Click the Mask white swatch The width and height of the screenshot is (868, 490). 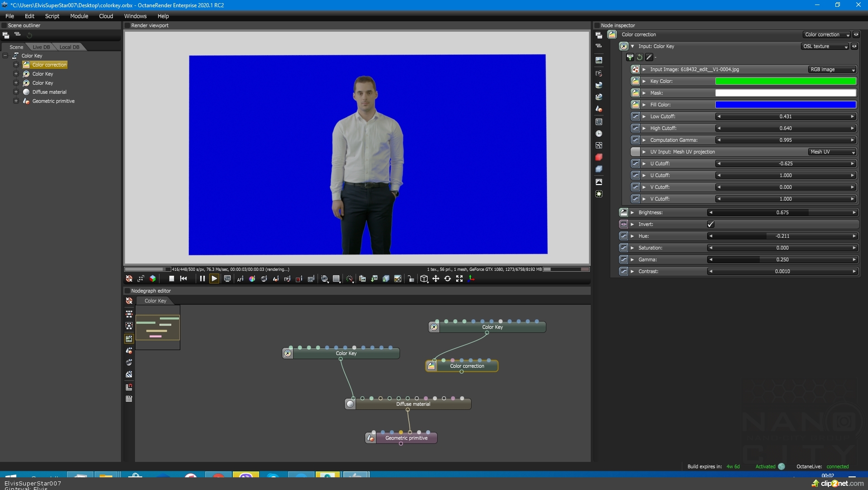(x=786, y=93)
